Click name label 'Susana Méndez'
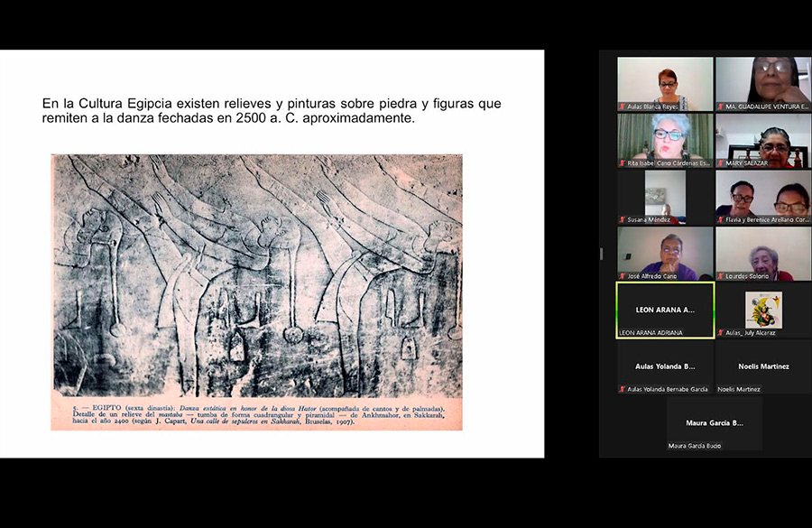Image resolution: width=812 pixels, height=528 pixels. (x=649, y=219)
